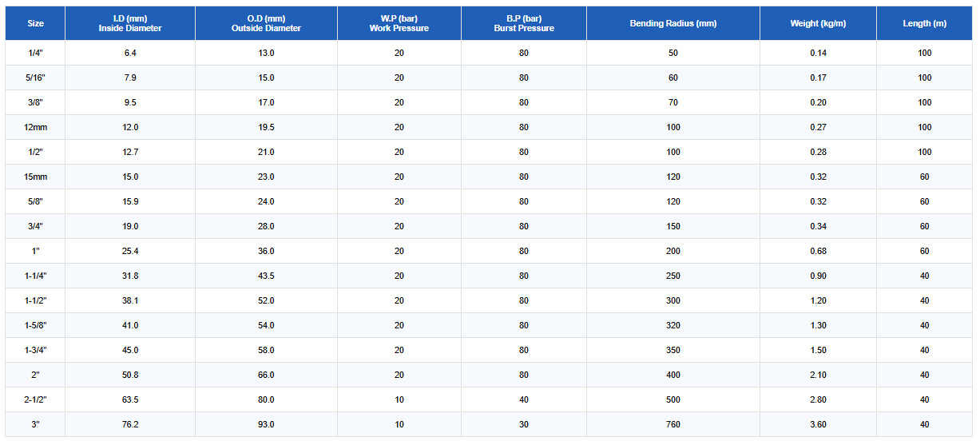Click the 1/4" size cell

[x=35, y=53]
